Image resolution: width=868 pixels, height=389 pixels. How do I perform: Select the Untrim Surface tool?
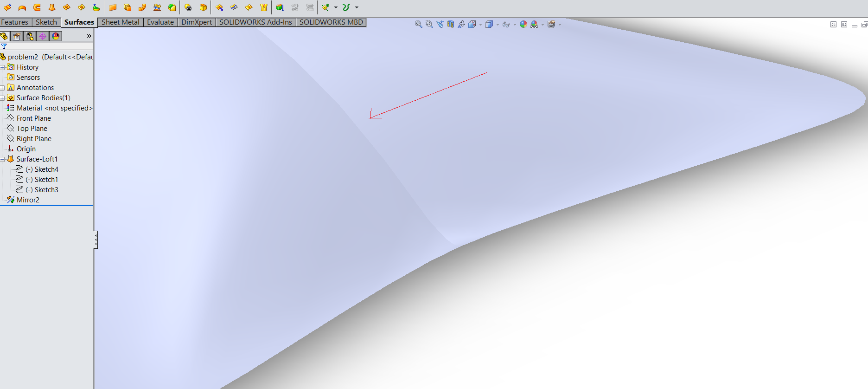click(249, 7)
